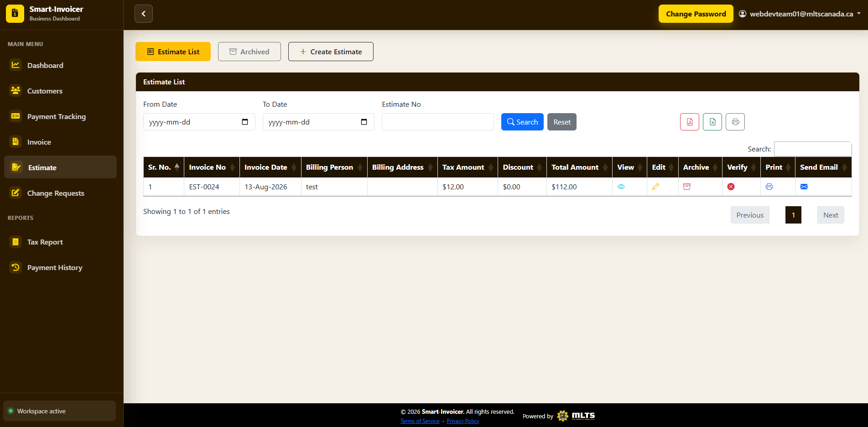Export the list as PDF
The height and width of the screenshot is (427, 868).
tap(690, 122)
